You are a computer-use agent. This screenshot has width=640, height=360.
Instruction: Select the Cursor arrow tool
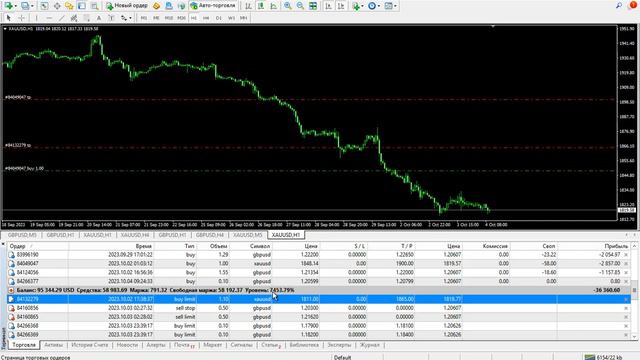click(9, 18)
